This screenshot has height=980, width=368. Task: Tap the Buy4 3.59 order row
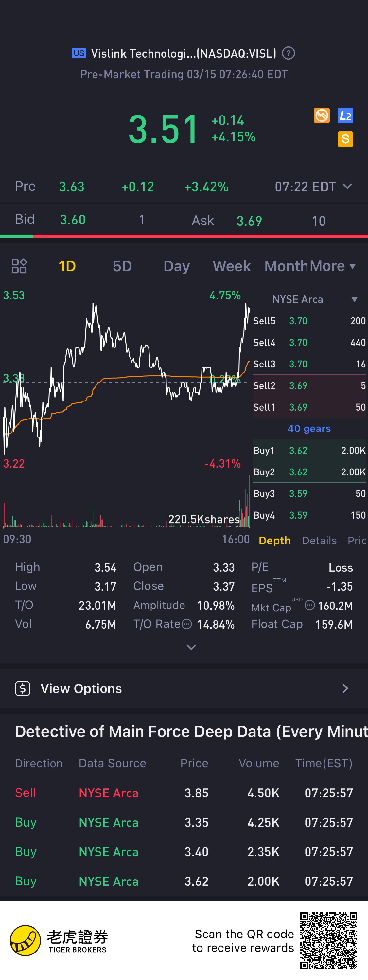click(x=309, y=515)
